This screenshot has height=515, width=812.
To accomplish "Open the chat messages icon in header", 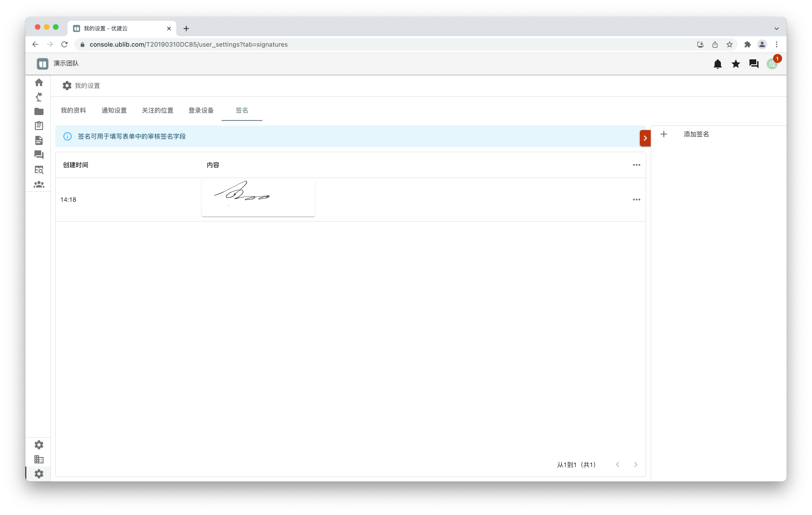I will pyautogui.click(x=754, y=64).
